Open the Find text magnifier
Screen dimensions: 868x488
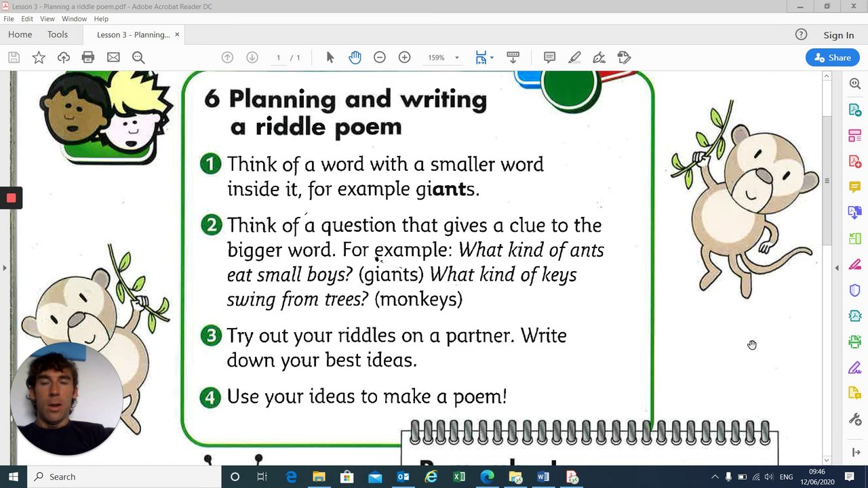(138, 58)
